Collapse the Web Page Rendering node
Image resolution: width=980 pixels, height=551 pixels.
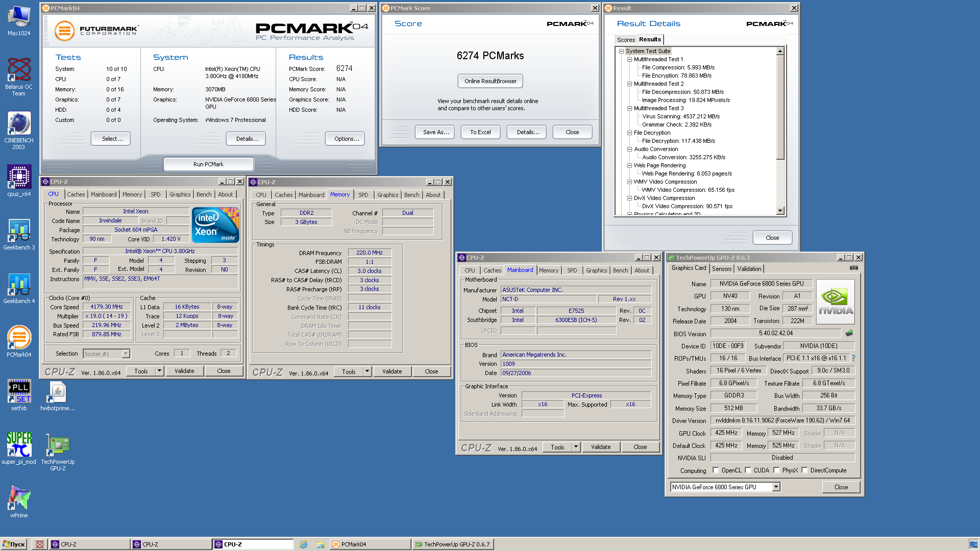pyautogui.click(x=629, y=165)
